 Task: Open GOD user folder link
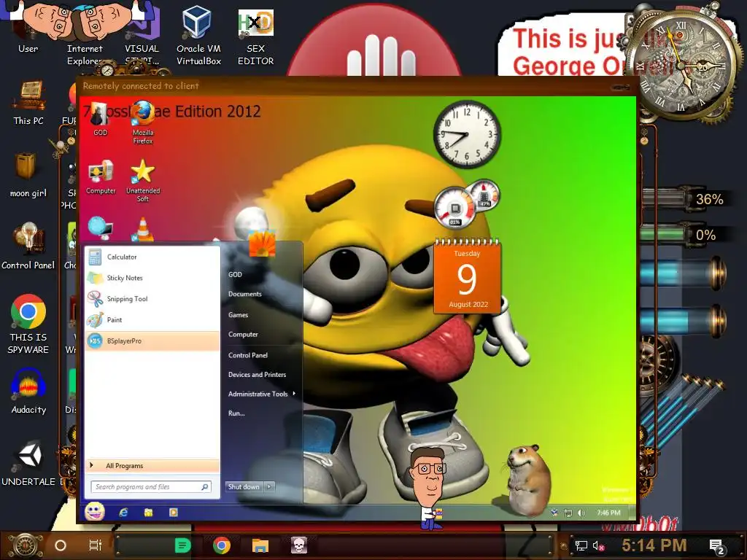(236, 275)
